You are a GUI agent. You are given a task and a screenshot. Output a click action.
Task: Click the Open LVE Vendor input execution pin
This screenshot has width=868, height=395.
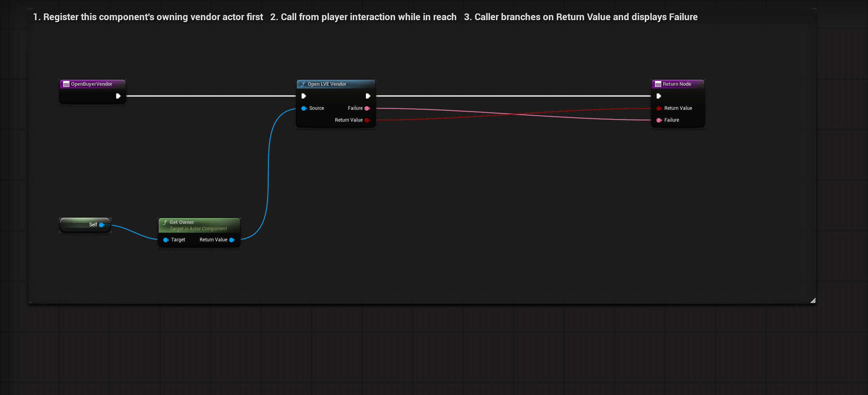(x=303, y=96)
